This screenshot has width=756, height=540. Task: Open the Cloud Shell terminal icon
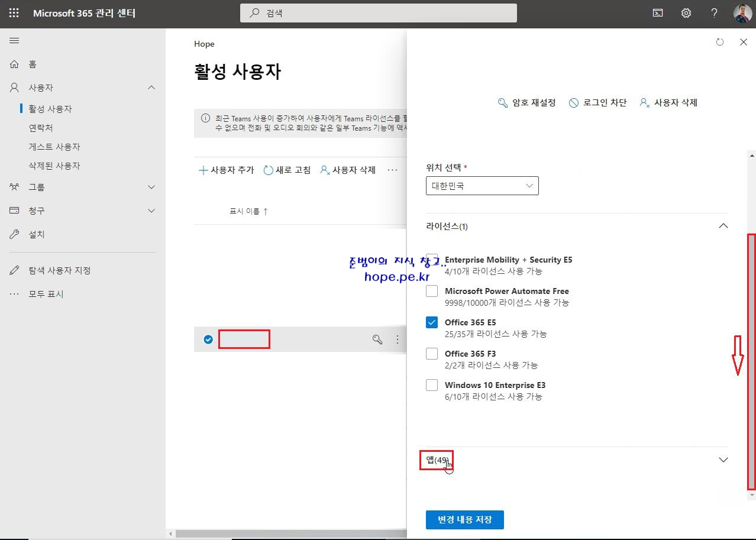click(658, 13)
